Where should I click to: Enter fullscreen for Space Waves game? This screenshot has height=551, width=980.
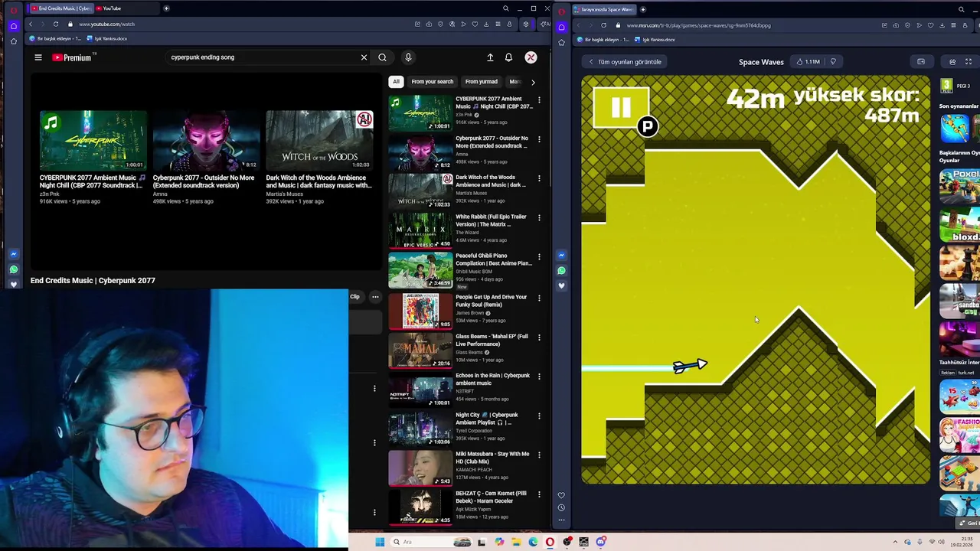tap(969, 62)
